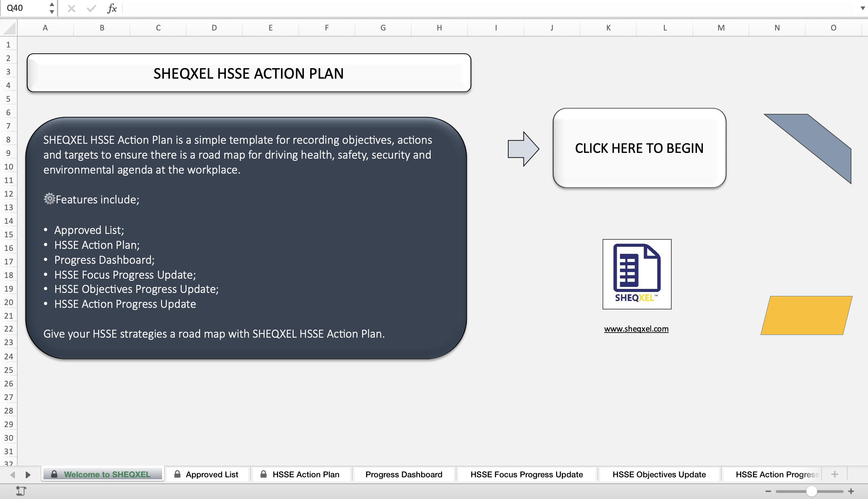Viewport: 868px width, 499px height.
Task: Select column A header
Action: pyautogui.click(x=45, y=28)
